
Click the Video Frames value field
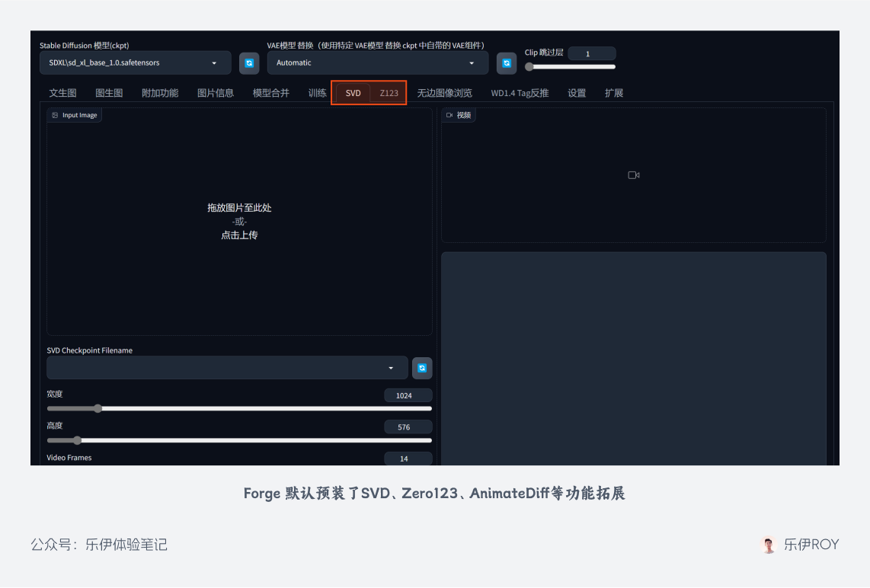coord(408,458)
